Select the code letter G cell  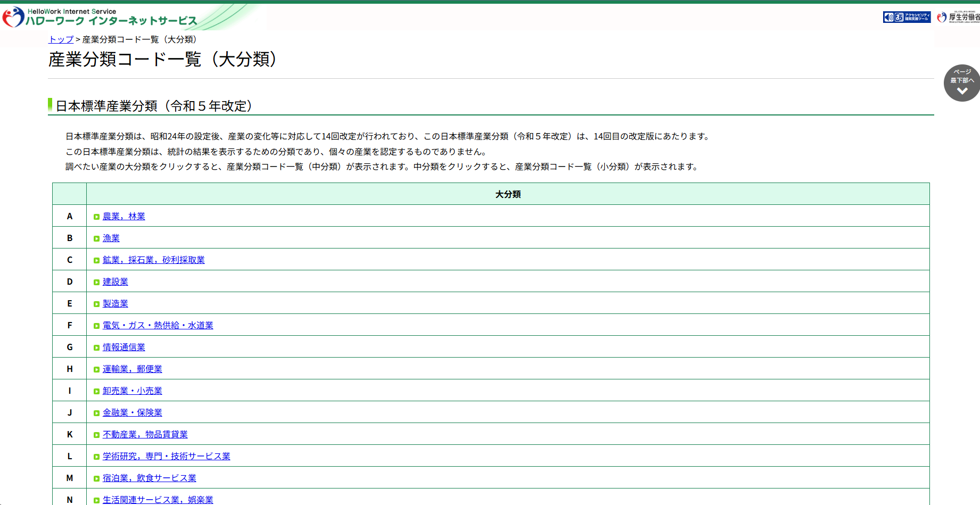(70, 347)
